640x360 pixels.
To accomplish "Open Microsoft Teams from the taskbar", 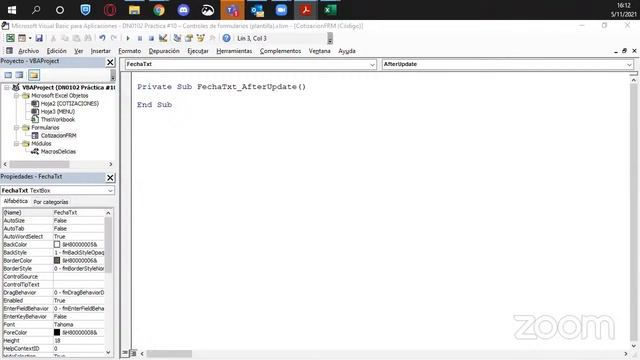I will (x=232, y=10).
